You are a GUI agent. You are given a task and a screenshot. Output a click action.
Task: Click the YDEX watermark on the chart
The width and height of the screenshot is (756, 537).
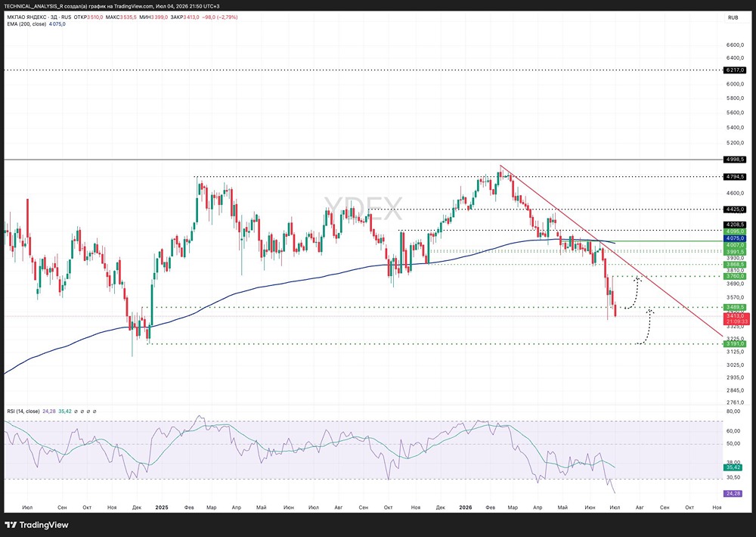click(x=363, y=209)
